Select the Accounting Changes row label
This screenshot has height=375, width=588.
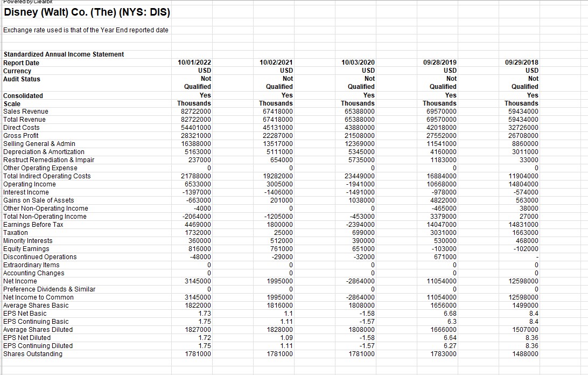coord(34,273)
